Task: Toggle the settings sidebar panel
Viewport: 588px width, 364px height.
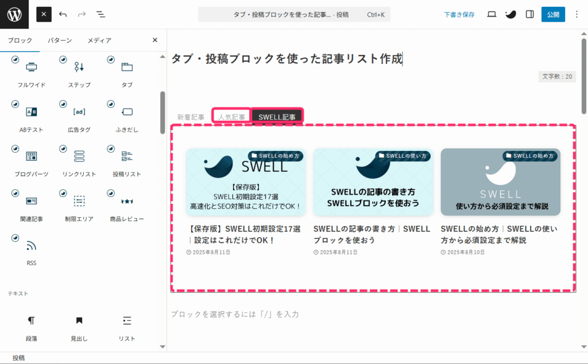Action: tap(529, 14)
